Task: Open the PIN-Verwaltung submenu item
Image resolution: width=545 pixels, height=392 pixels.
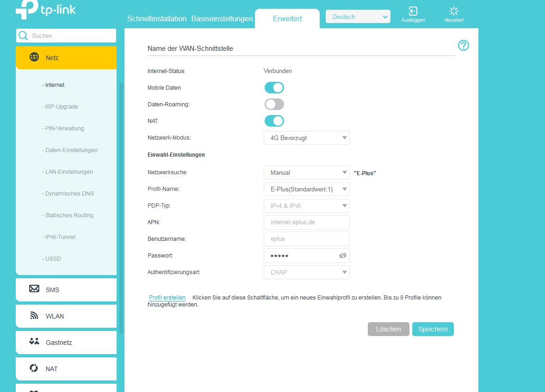Action: 63,129
